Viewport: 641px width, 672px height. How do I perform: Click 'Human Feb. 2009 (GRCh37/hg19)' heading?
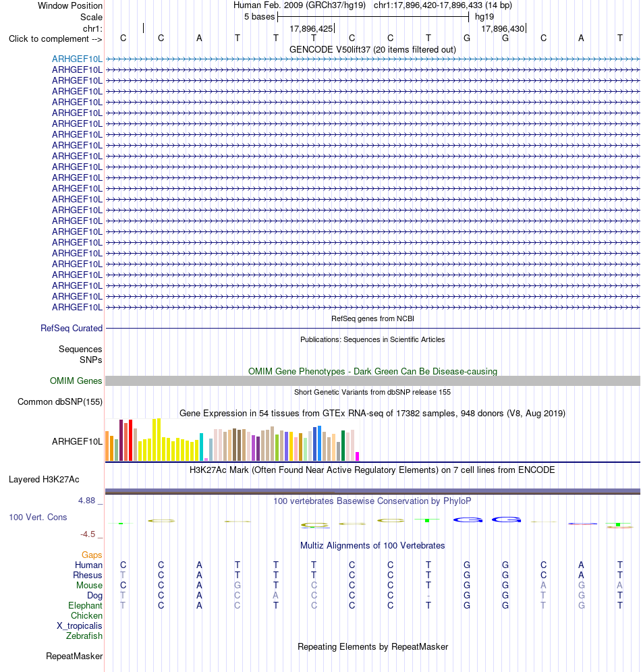point(300,5)
